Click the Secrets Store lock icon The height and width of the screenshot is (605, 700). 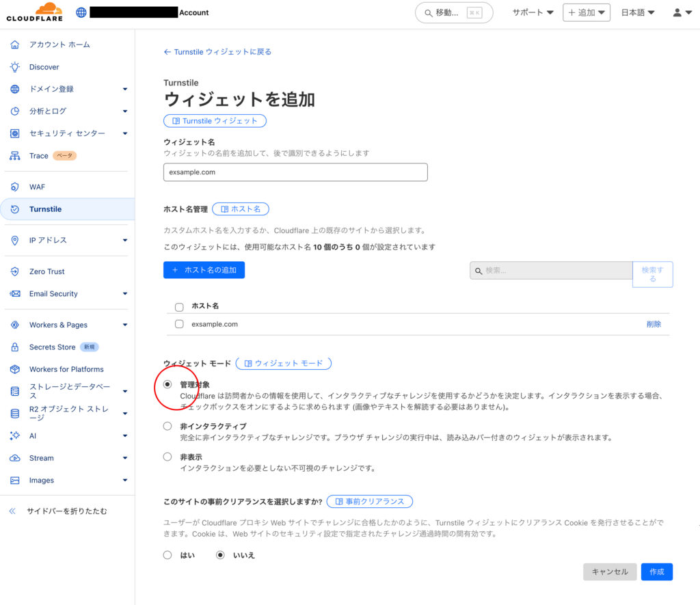pyautogui.click(x=15, y=347)
